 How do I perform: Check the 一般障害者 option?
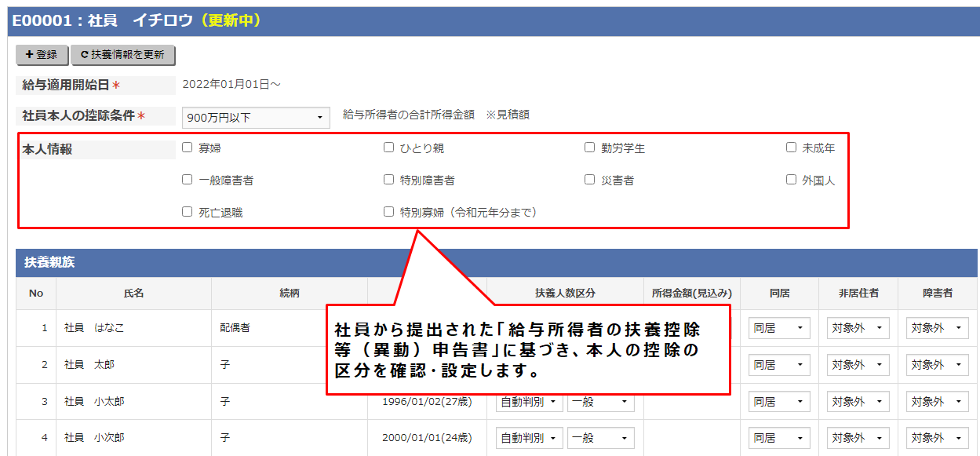tap(187, 179)
